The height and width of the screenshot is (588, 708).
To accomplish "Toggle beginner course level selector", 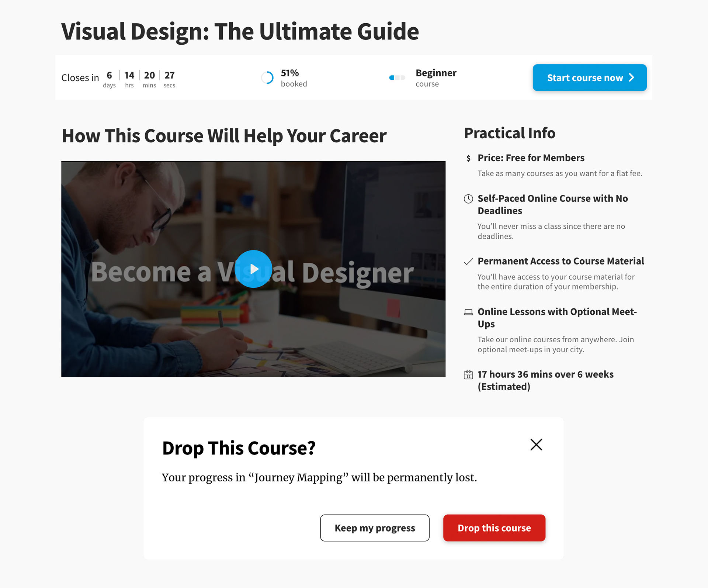I will coord(396,77).
